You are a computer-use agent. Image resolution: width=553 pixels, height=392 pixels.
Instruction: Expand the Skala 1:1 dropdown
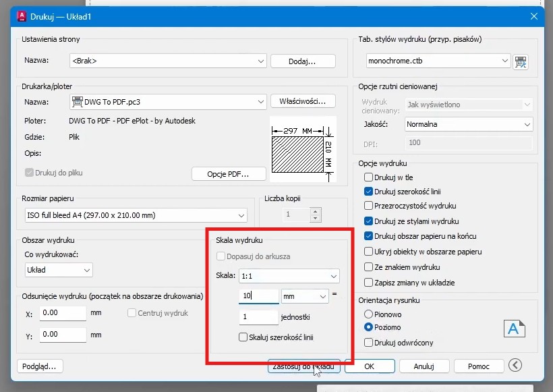coord(289,276)
